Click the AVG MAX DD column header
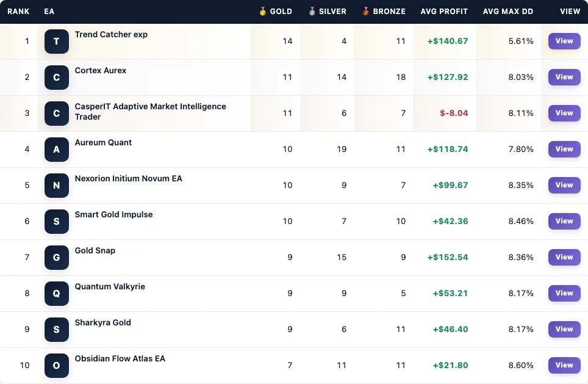The height and width of the screenshot is (384, 588). (x=508, y=11)
